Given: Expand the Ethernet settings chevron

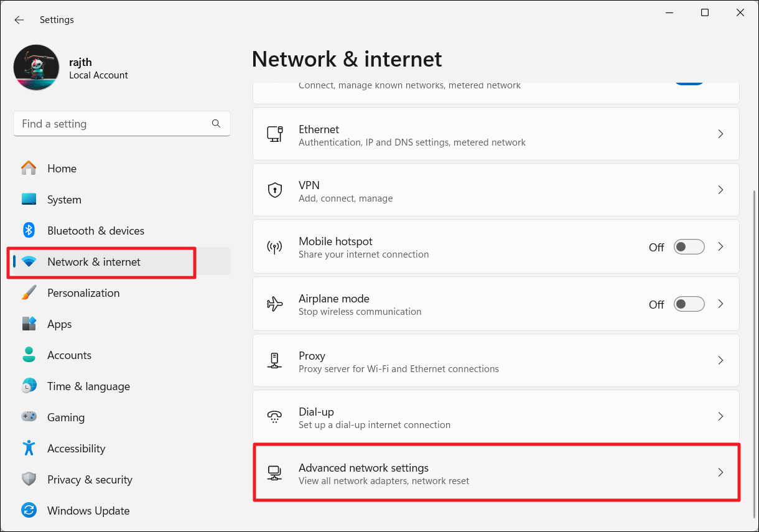Looking at the screenshot, I should click(720, 134).
